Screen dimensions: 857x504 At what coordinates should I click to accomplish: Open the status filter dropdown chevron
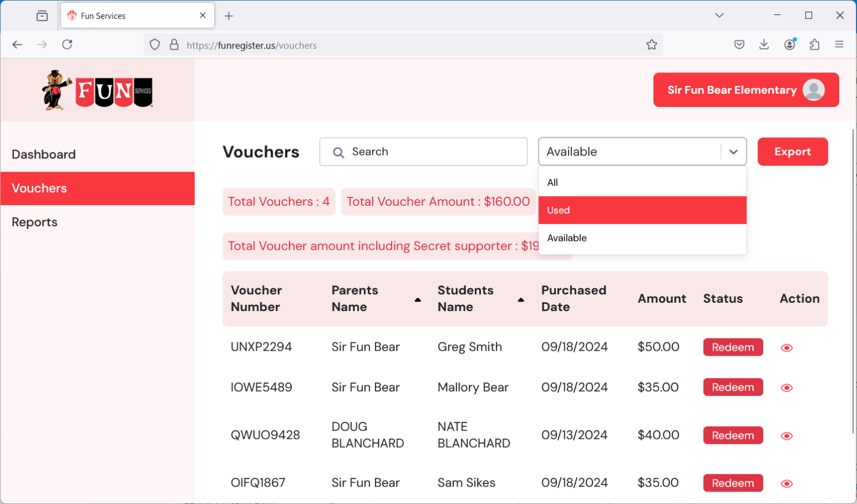733,151
